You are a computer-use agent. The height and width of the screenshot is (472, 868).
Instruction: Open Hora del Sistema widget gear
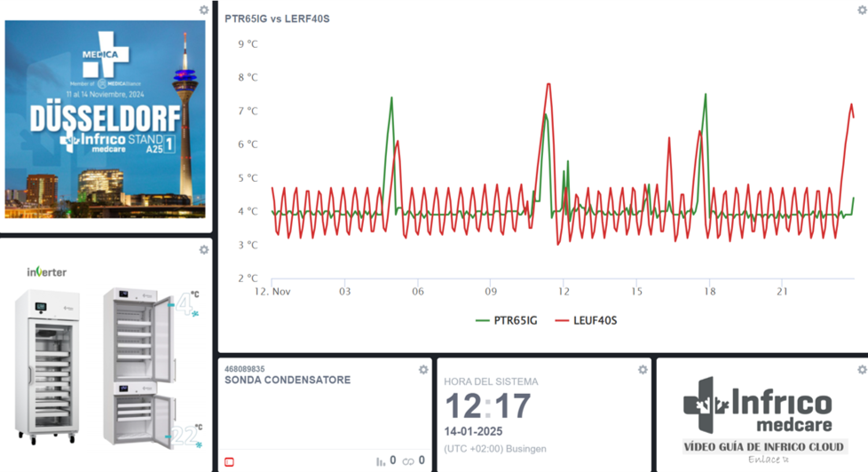[x=643, y=370]
